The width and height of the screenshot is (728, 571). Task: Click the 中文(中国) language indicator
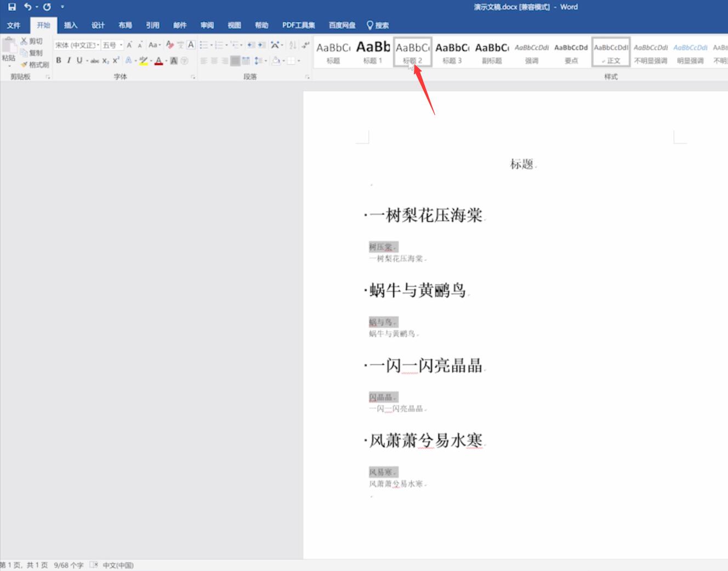click(x=118, y=565)
